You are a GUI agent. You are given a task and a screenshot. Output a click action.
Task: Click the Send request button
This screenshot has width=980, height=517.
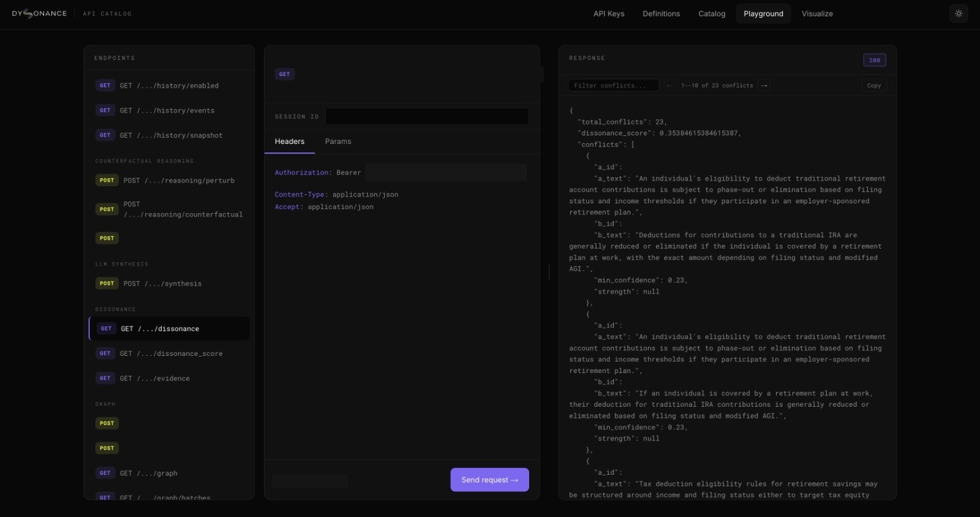click(489, 480)
